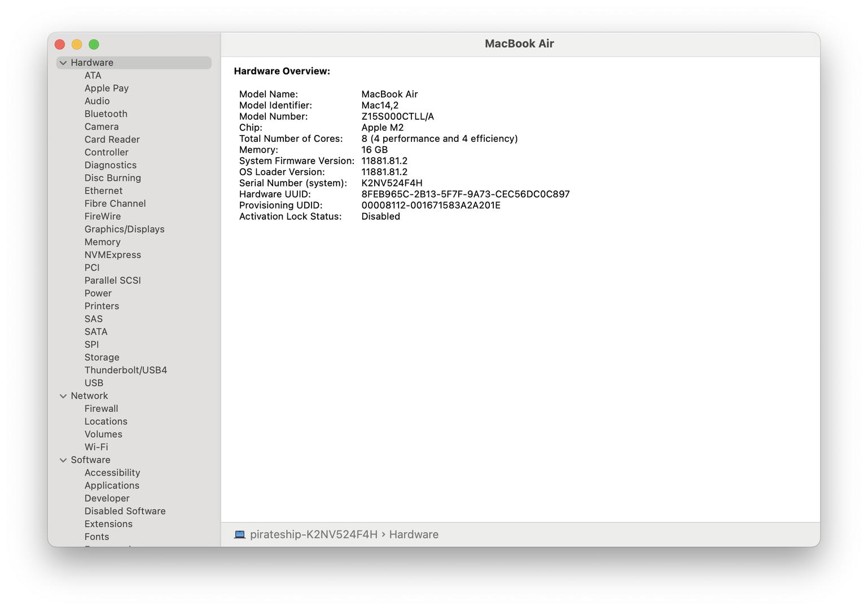Click the Hardware UUID value
The image size is (868, 610).
(x=466, y=194)
